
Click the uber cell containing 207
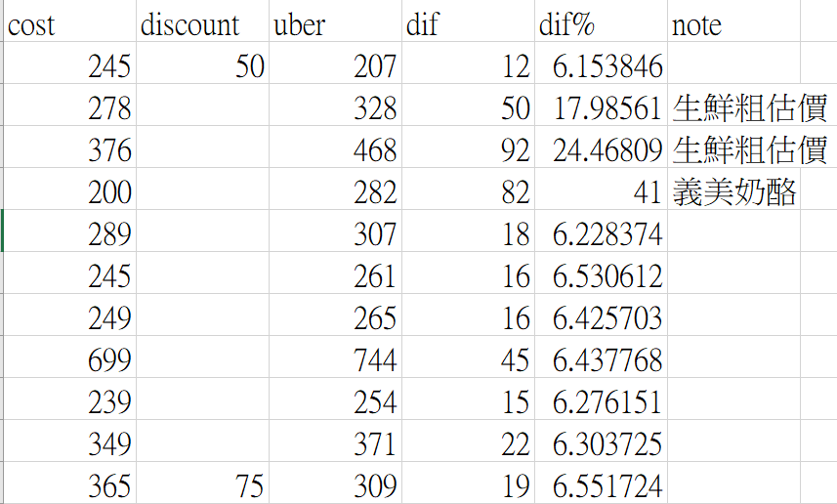[335, 66]
